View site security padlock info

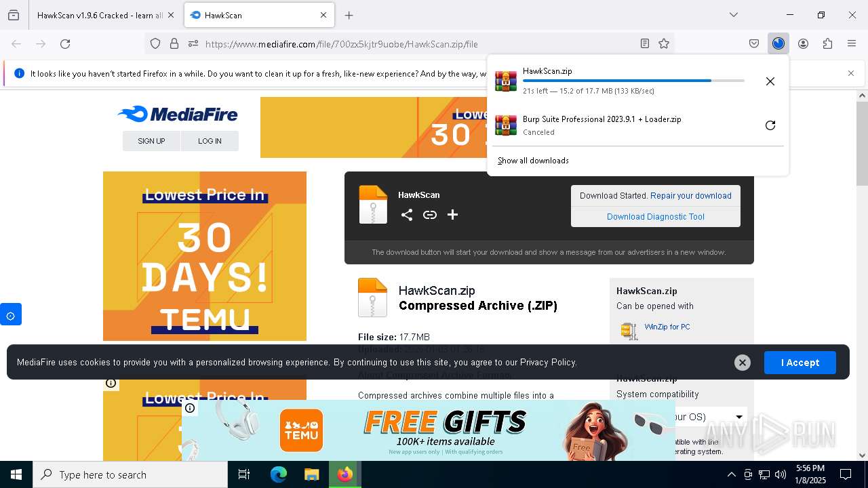pyautogui.click(x=174, y=43)
